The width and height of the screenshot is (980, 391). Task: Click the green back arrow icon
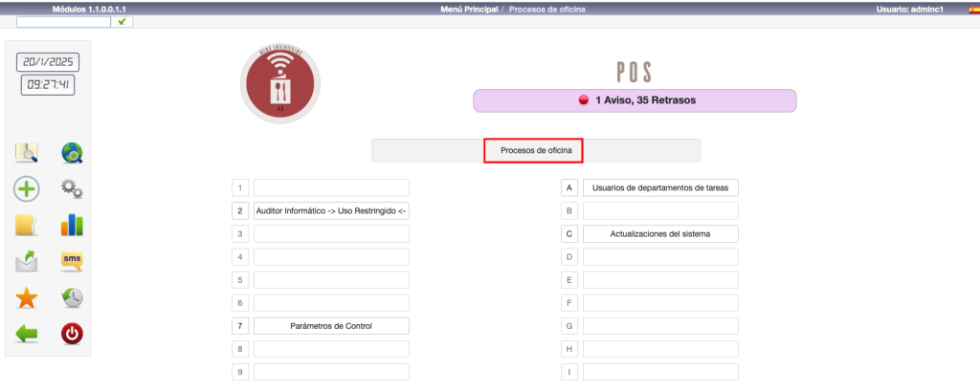[26, 334]
